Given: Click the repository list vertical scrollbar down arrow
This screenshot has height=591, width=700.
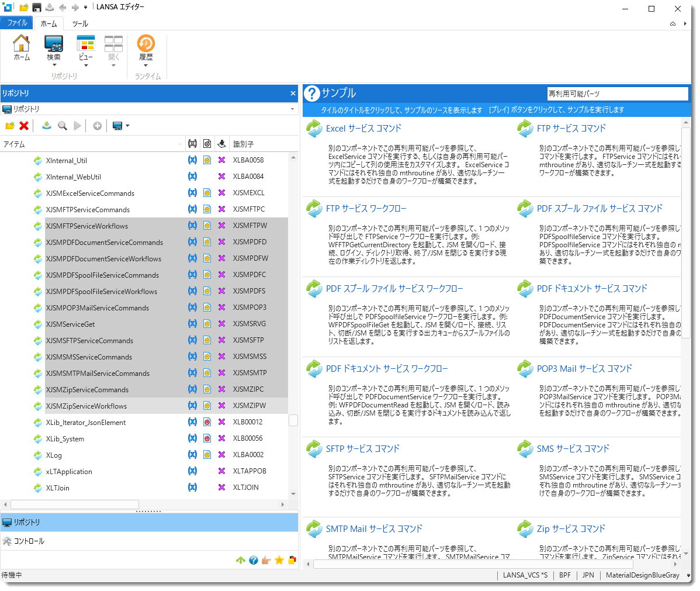Looking at the screenshot, I should click(x=293, y=493).
